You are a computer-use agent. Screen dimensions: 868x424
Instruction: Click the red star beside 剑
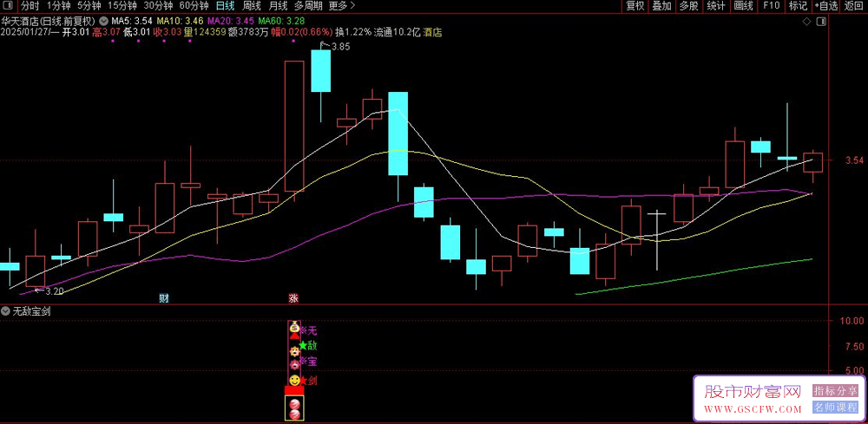pos(303,381)
